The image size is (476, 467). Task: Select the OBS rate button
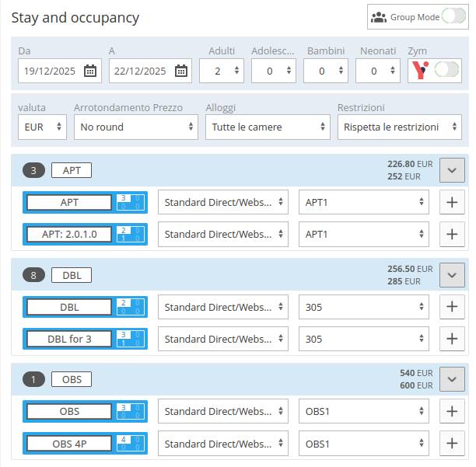pyautogui.click(x=69, y=412)
